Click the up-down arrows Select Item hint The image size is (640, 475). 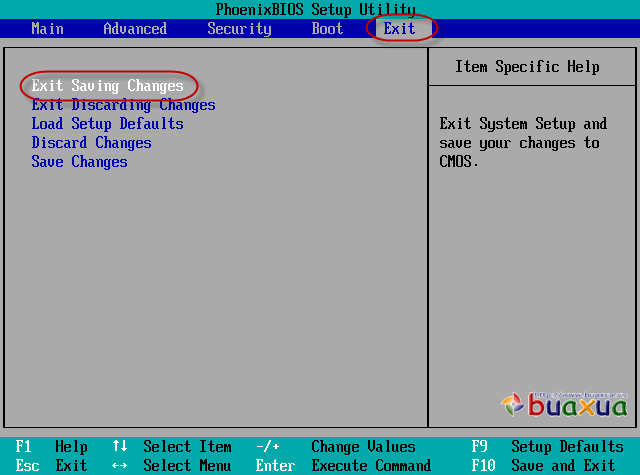click(172, 446)
